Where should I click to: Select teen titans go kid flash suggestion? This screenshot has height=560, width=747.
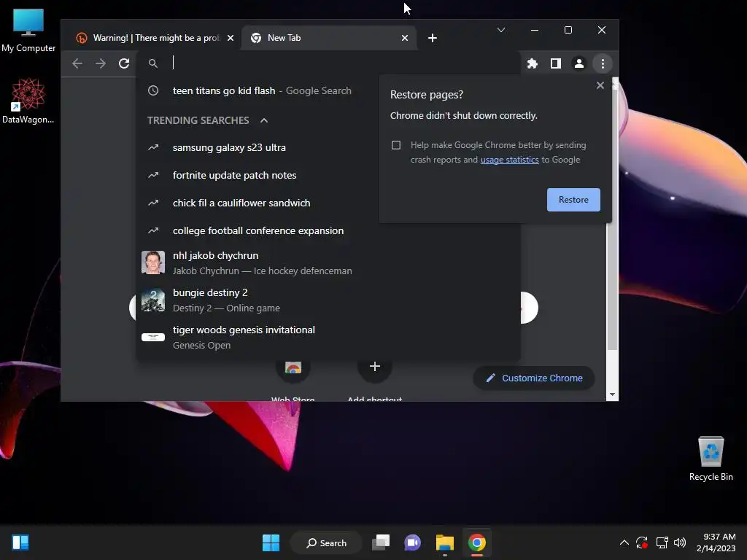point(329,90)
